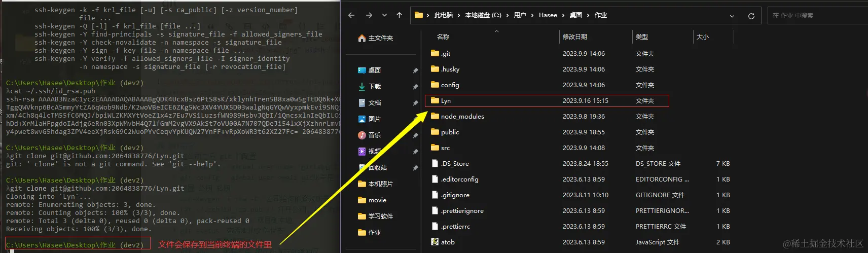Image resolution: width=868 pixels, height=253 pixels.
Task: Unpin 音乐 using its pin icon
Action: pyautogui.click(x=415, y=135)
